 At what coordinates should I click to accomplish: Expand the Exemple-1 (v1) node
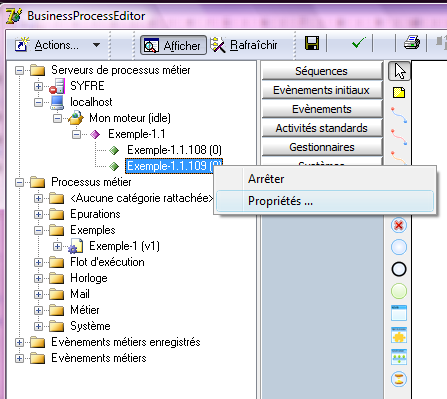57,246
